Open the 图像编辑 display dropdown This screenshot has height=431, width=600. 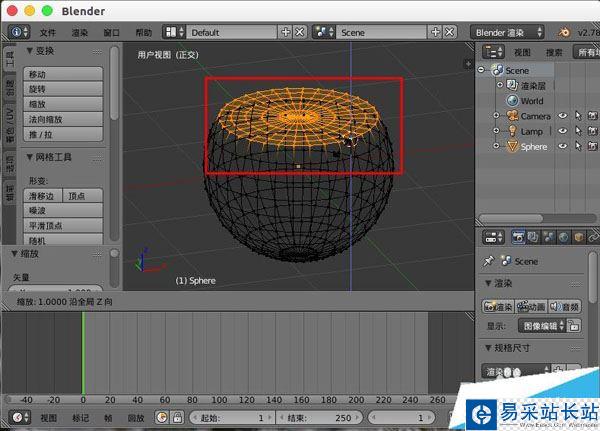click(542, 326)
